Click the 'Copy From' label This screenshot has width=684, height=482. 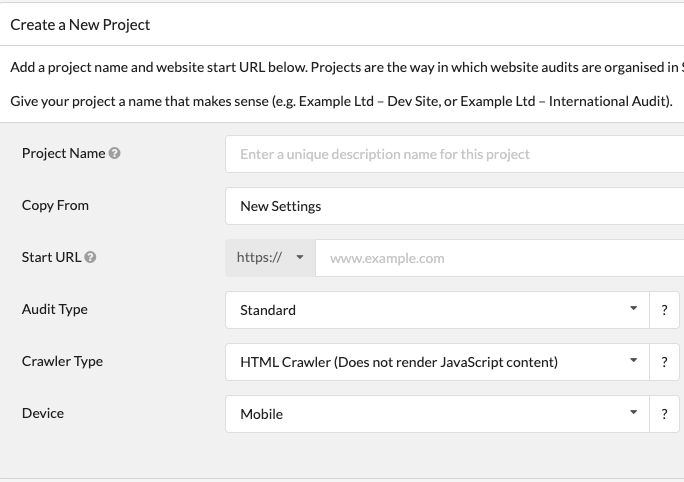(55, 205)
